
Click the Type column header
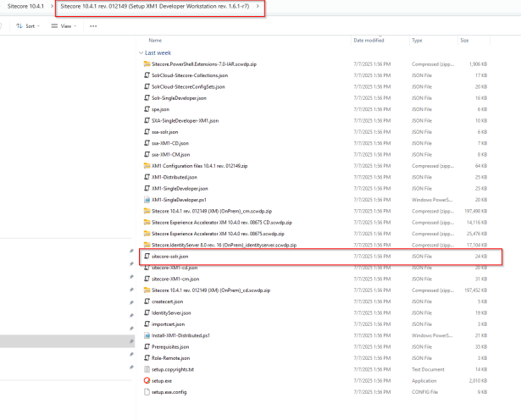coord(417,40)
